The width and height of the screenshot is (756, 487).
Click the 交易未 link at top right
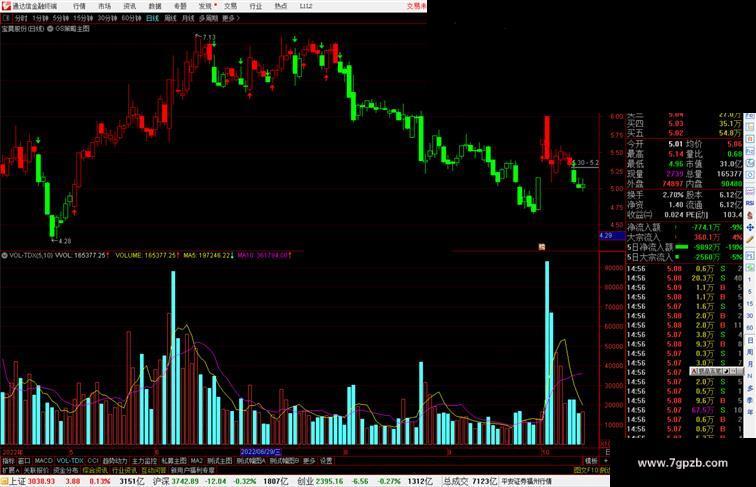click(x=416, y=6)
